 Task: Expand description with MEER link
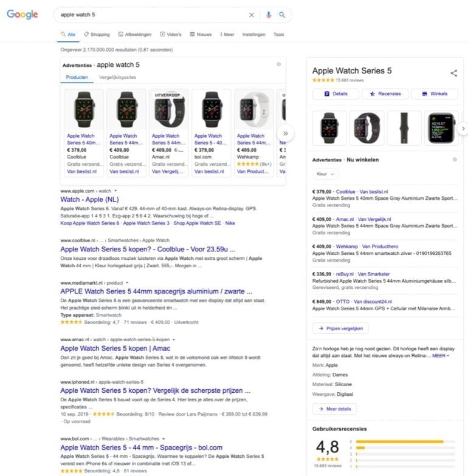[x=440, y=356]
